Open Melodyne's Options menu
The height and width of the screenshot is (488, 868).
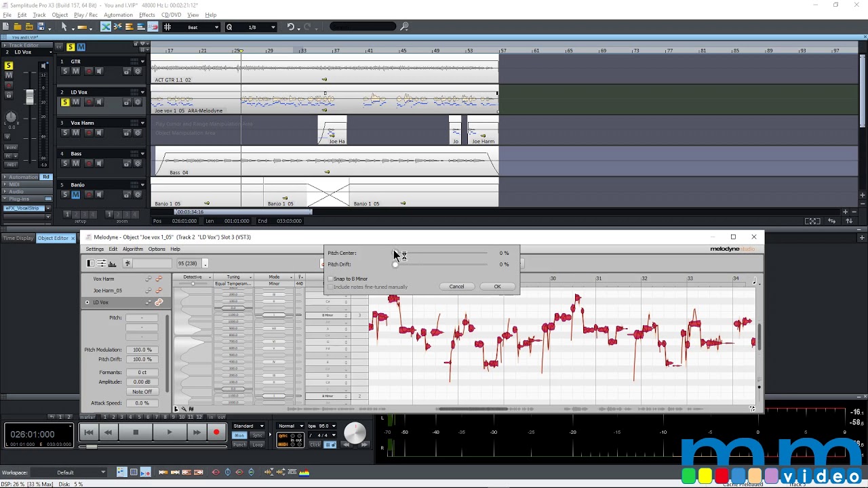tap(157, 249)
